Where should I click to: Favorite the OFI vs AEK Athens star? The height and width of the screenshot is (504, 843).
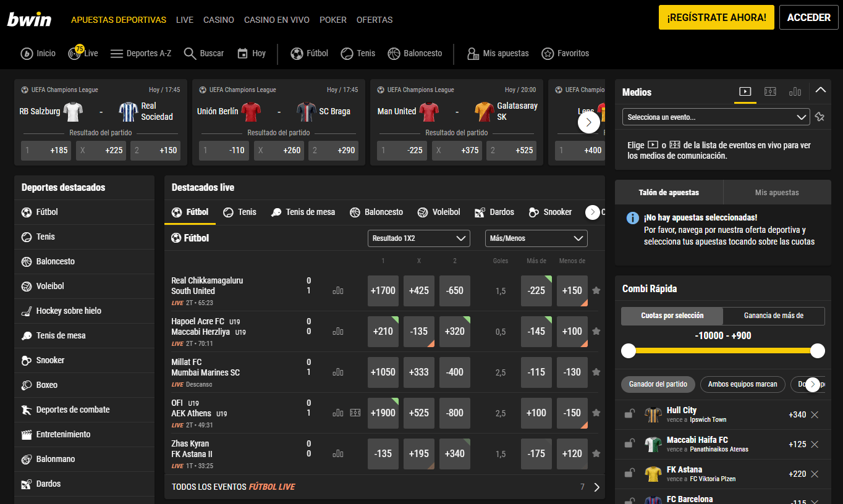596,413
